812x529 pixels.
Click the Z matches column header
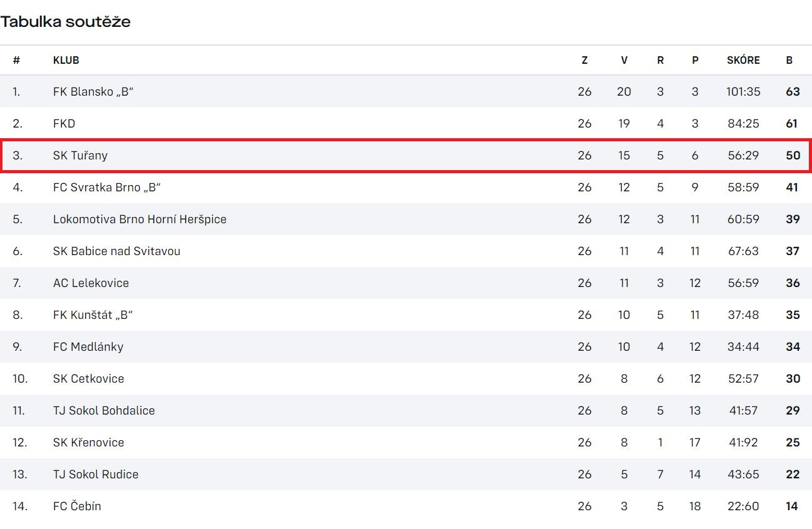click(584, 61)
